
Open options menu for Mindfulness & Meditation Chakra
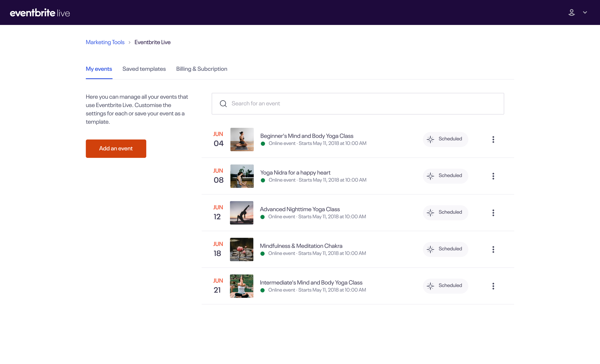point(493,249)
